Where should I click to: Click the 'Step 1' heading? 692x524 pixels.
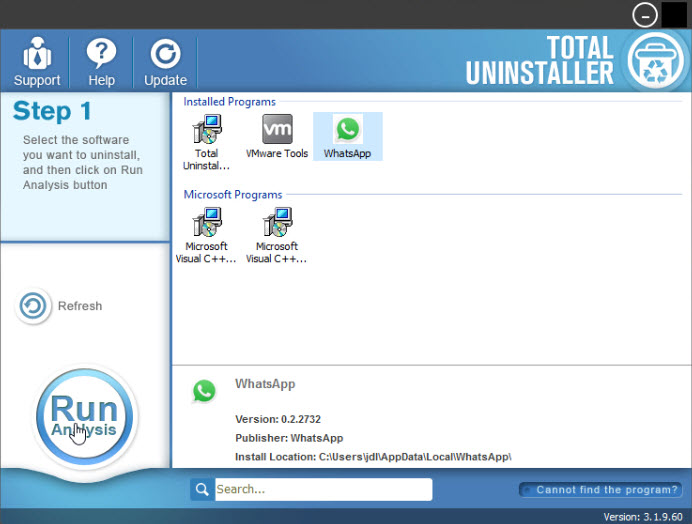52,111
